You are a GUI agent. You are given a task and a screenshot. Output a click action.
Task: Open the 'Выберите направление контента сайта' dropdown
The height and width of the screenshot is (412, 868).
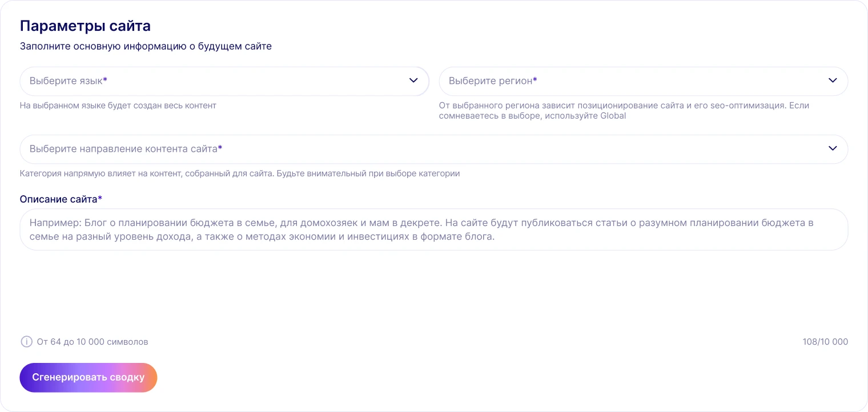point(434,149)
